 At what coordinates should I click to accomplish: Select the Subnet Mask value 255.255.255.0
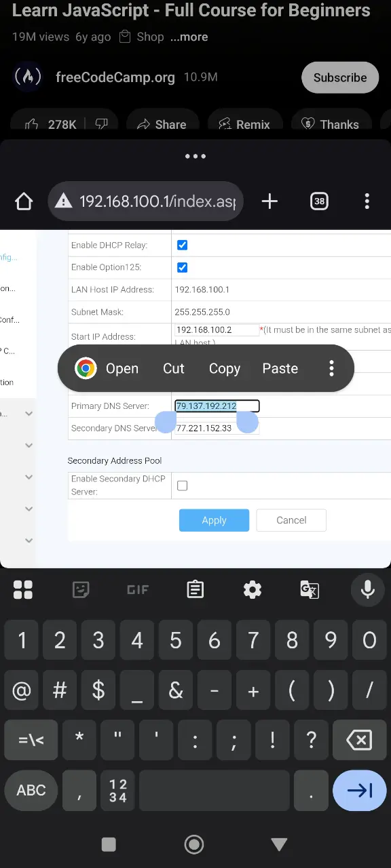pyautogui.click(x=202, y=312)
